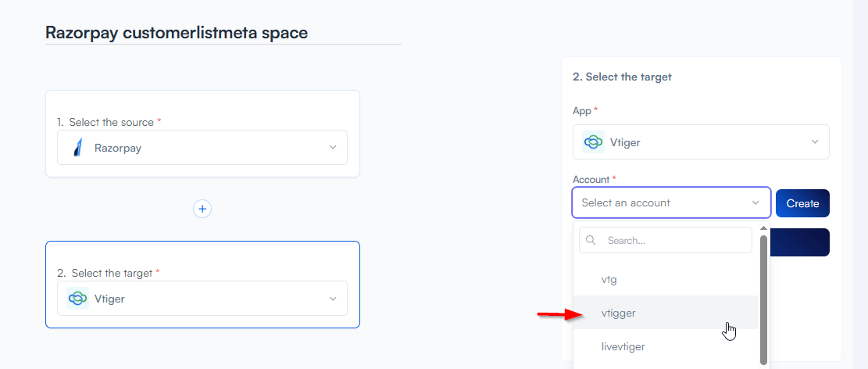Choose the vtg account option

[x=609, y=279]
